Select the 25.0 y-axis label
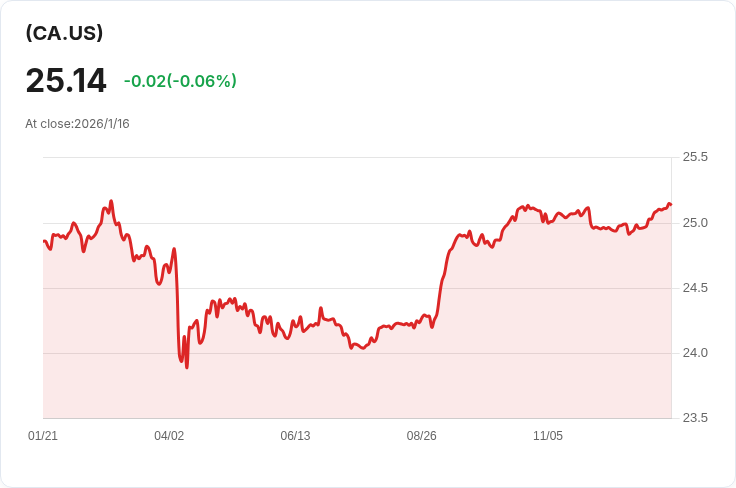Screen dimensions: 736x488 click(x=694, y=222)
